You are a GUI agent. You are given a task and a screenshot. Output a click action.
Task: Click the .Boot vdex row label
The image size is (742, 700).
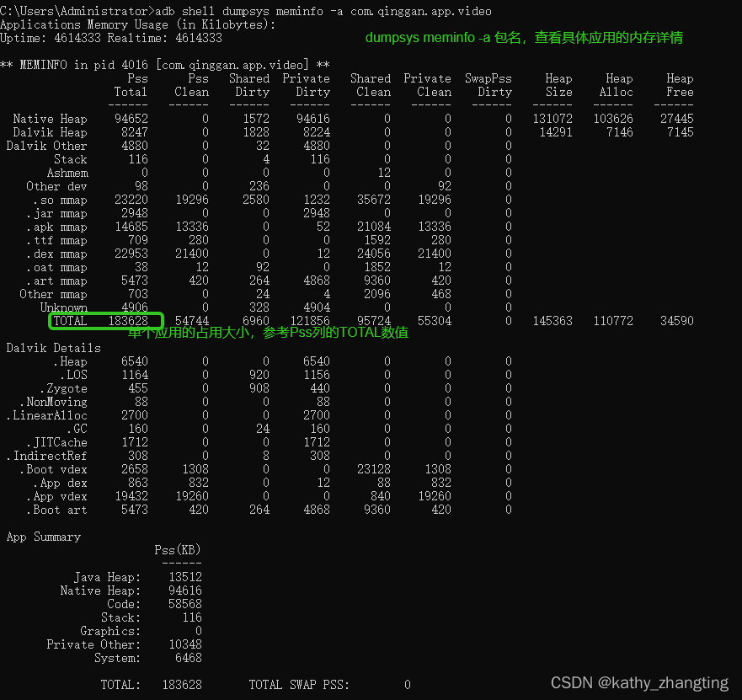click(53, 470)
